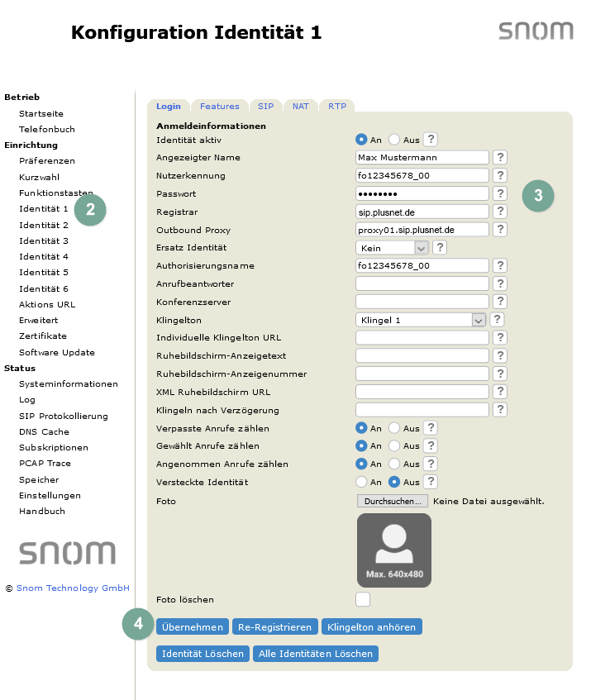Open Identität 1 in the sidebar
This screenshot has height=700, width=610.
point(44,208)
